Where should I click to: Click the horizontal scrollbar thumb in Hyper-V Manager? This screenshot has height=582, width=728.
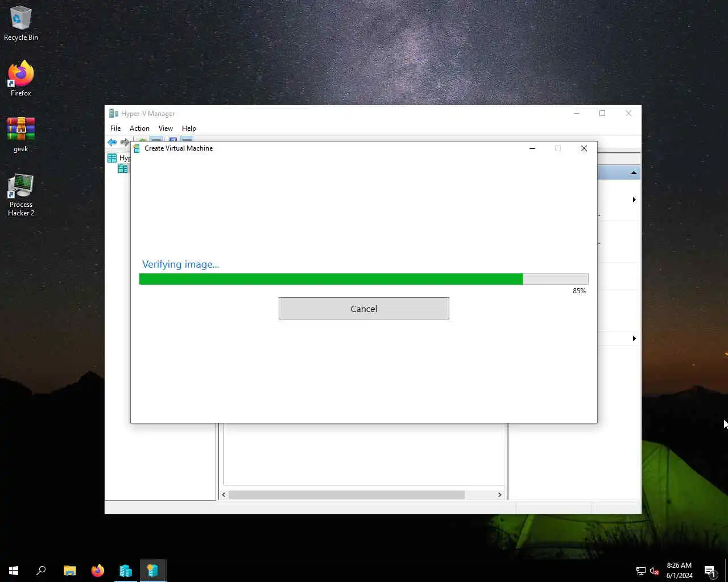coord(346,494)
